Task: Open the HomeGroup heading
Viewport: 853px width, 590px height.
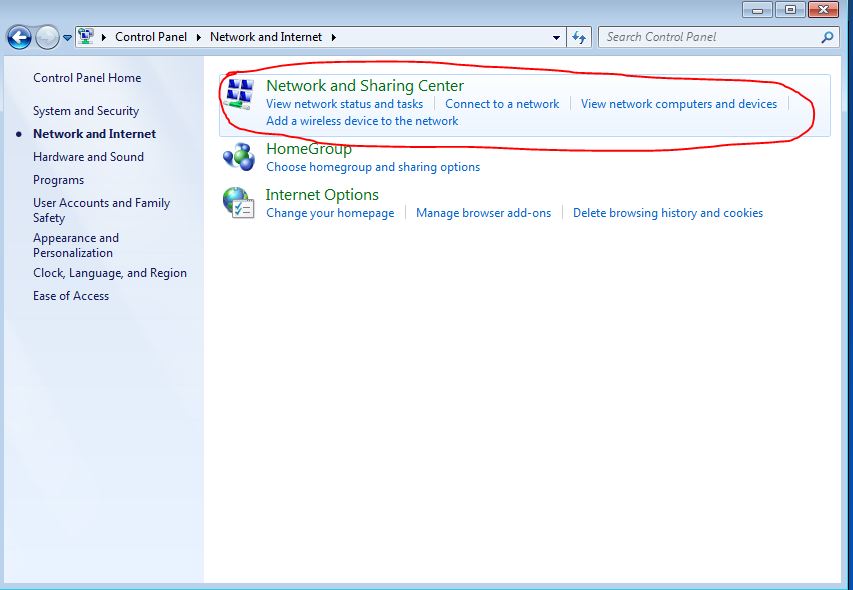Action: pos(309,148)
